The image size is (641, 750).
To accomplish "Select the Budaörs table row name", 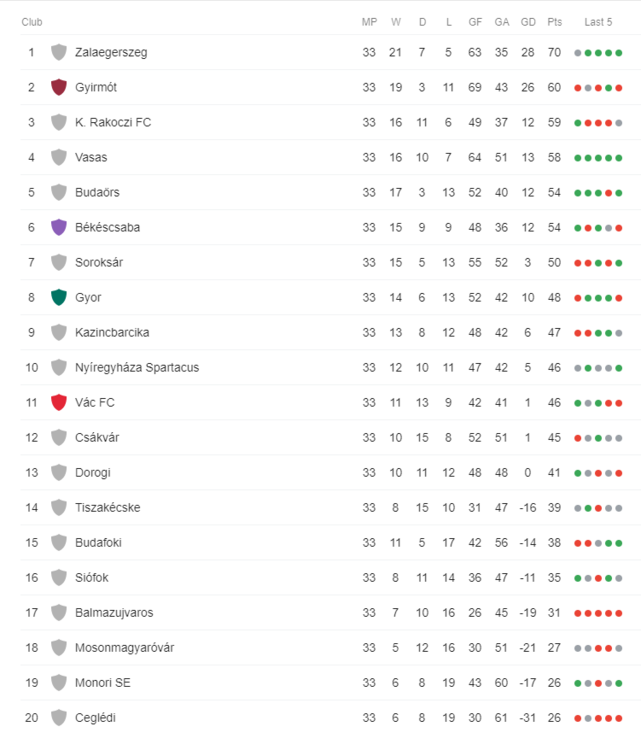I will [97, 192].
